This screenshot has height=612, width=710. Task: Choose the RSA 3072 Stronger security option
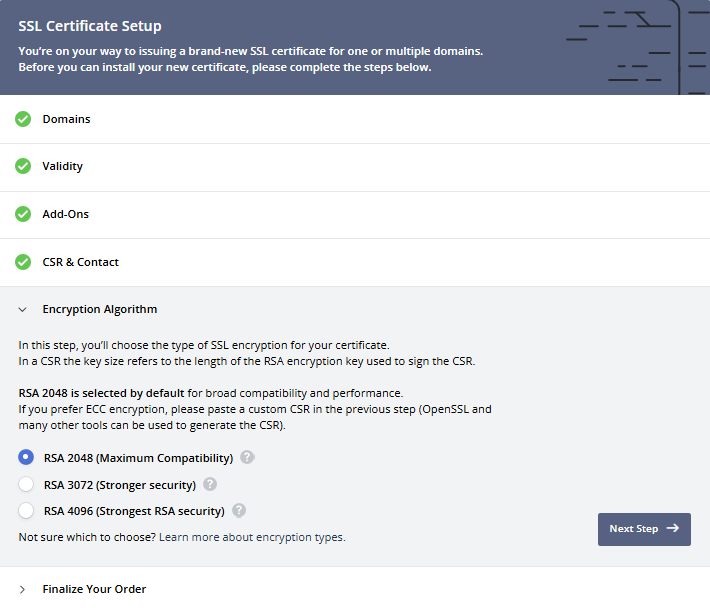tap(26, 484)
